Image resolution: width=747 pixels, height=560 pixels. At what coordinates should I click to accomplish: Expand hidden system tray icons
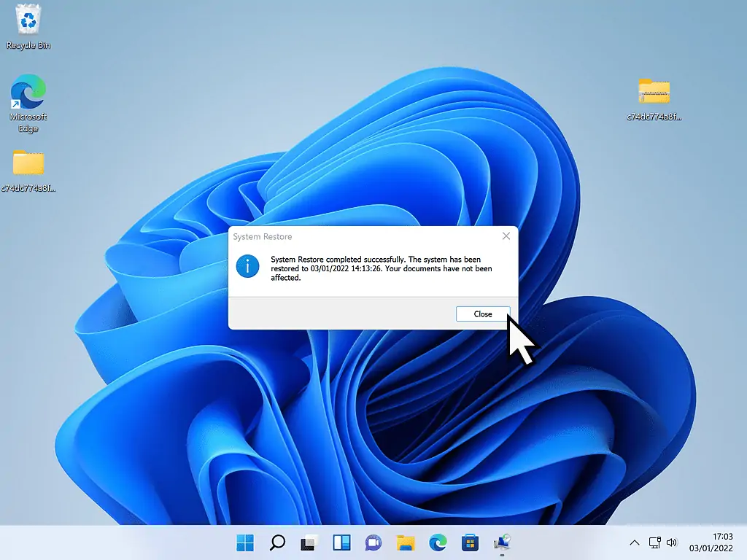click(x=634, y=542)
